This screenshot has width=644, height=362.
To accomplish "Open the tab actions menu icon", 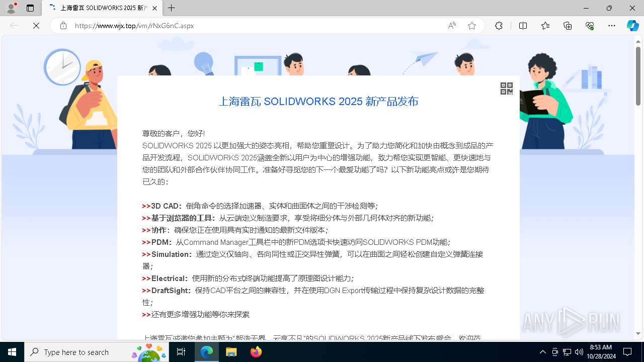I will [x=30, y=8].
